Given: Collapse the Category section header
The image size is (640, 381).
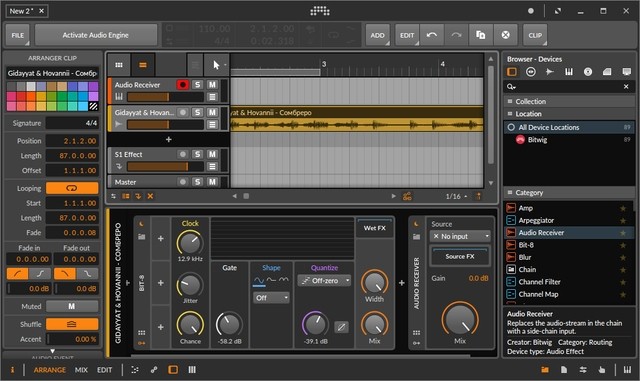Looking at the screenshot, I should [569, 193].
